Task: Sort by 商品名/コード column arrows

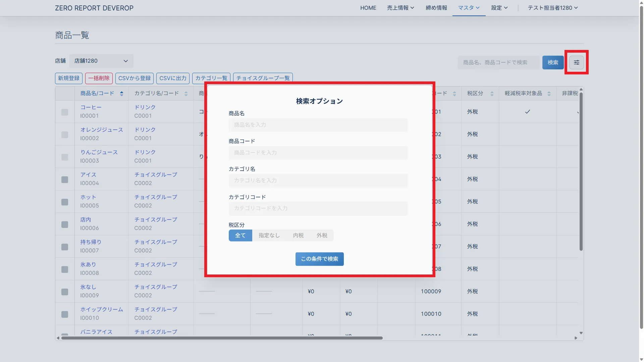Action: [x=121, y=94]
